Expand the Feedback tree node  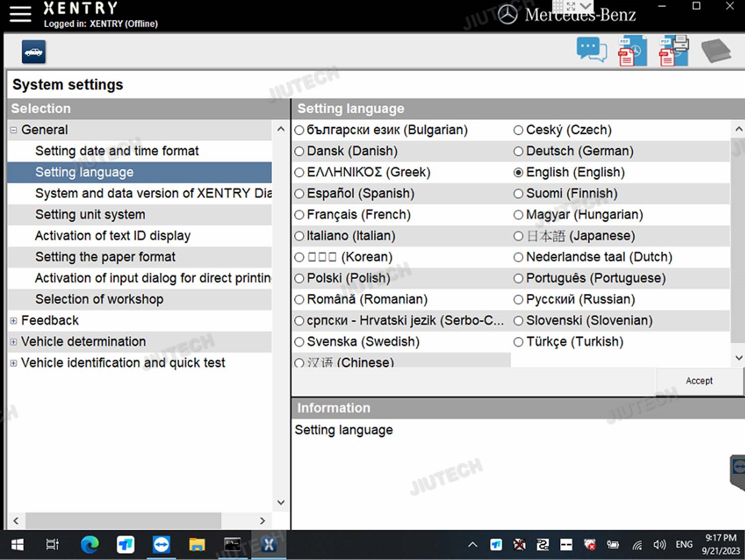pos(14,321)
